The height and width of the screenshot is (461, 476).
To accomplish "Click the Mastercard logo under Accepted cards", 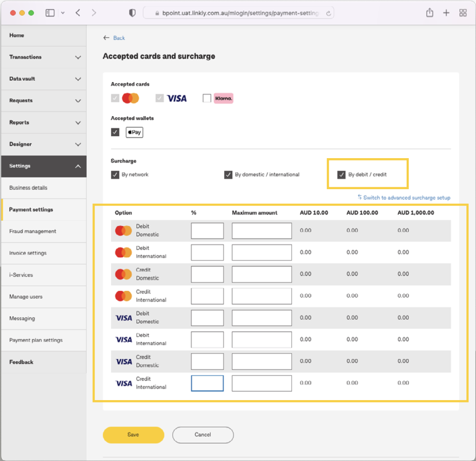I will coord(130,98).
